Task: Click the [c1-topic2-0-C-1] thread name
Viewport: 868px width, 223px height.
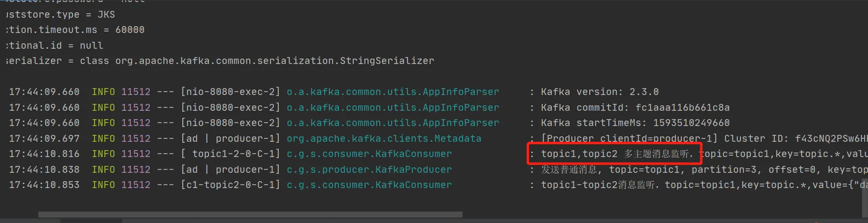Action: [x=230, y=185]
